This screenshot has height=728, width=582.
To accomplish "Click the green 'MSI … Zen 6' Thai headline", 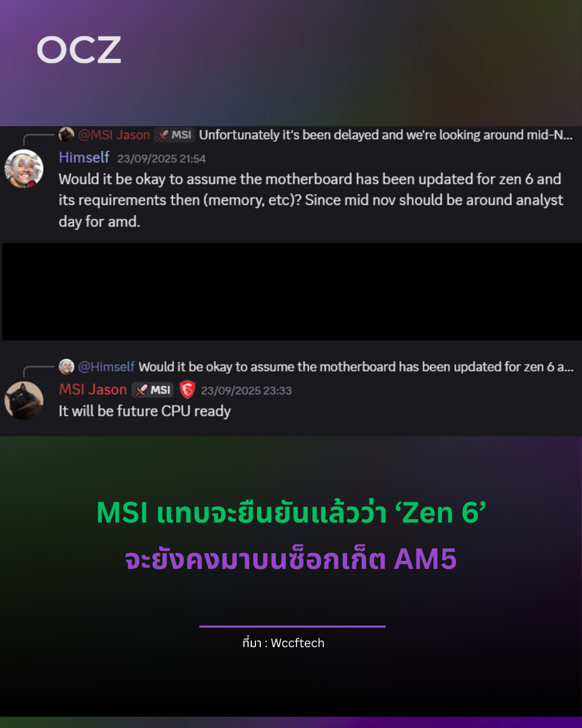I will 291,512.
